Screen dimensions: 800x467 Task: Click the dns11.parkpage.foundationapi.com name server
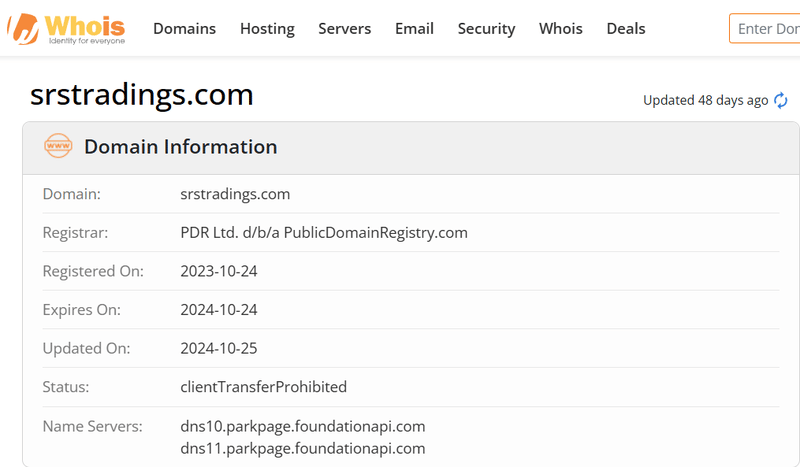coord(302,448)
